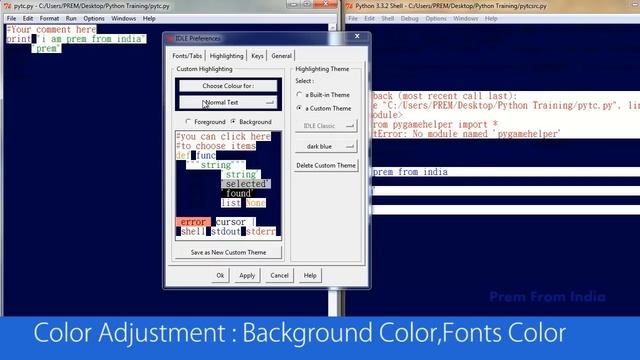
Task: Confirm preferences with Ok button
Action: click(x=220, y=276)
